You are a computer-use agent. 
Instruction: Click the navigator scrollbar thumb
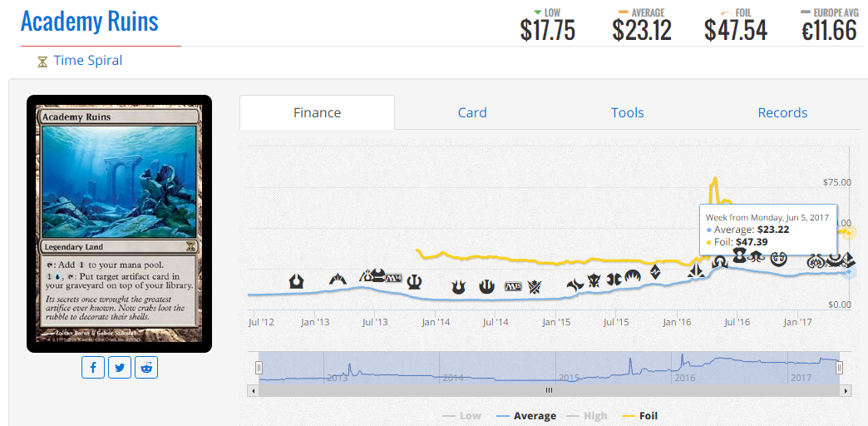coord(549,390)
